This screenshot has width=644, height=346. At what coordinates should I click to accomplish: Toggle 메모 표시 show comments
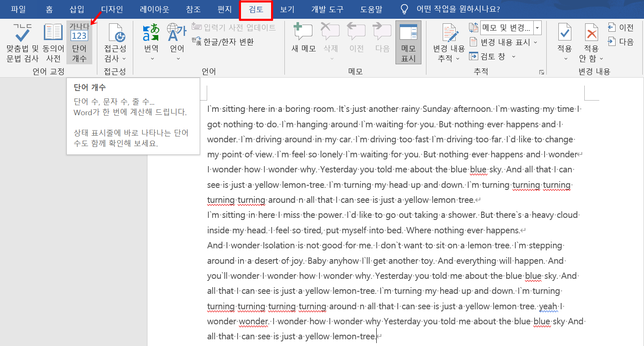pyautogui.click(x=408, y=42)
